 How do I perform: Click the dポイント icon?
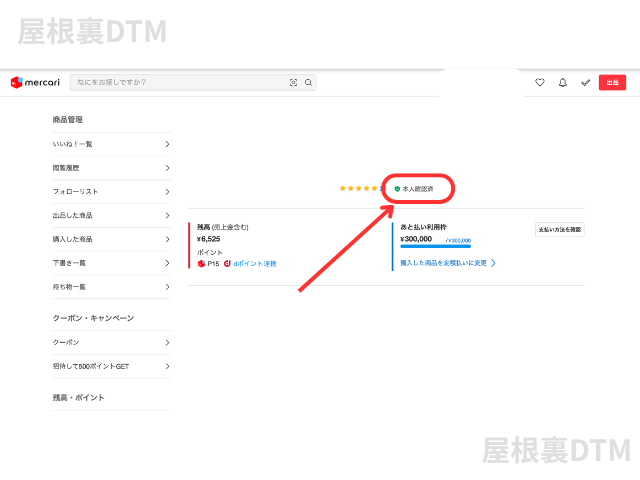tap(228, 264)
